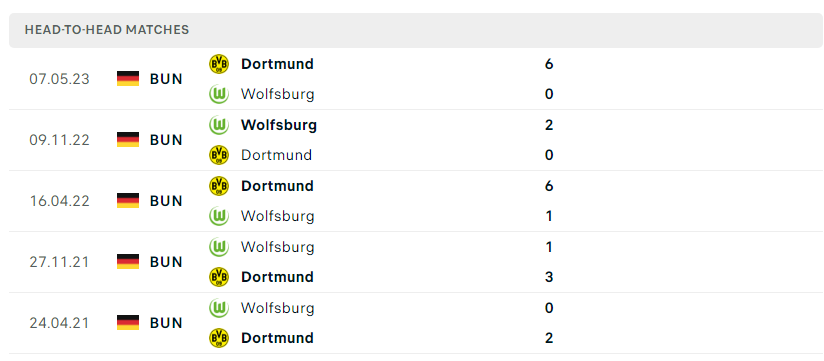The height and width of the screenshot is (361, 824).
Task: Click German flag beside 24.04.21 date
Action: [128, 323]
